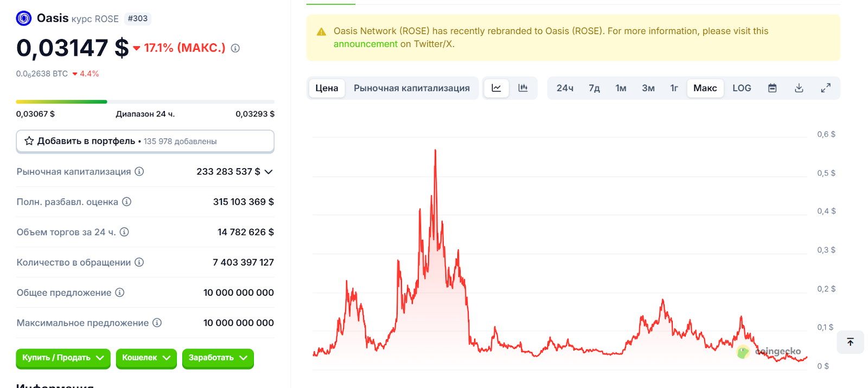Click the price peak on the chart
This screenshot has width=868, height=388.
[435, 151]
